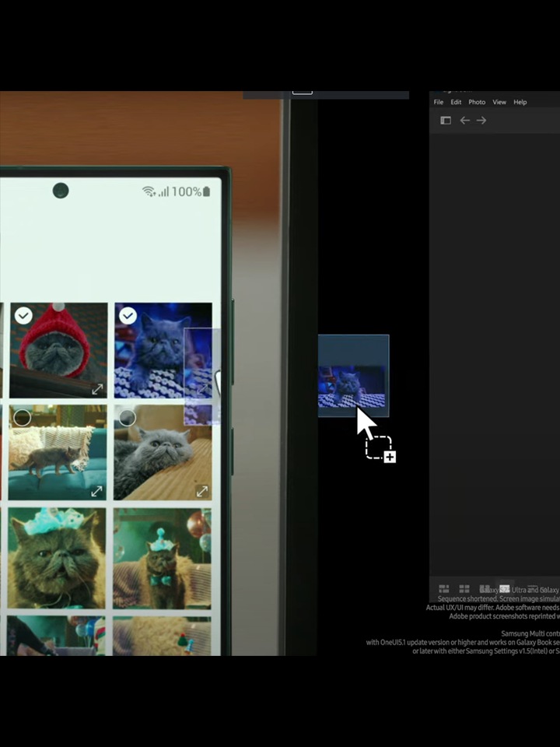Click the back arrow in Lightroom toolbar
The height and width of the screenshot is (747, 560).
[464, 121]
